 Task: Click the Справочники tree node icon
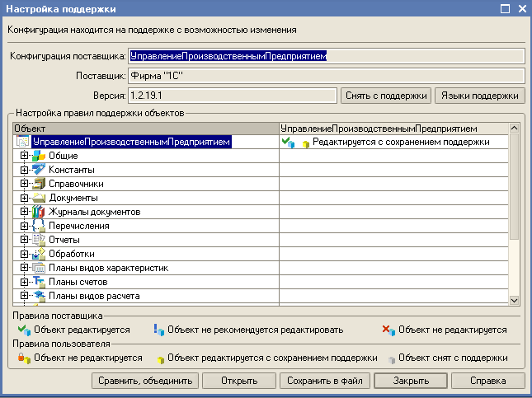[39, 184]
